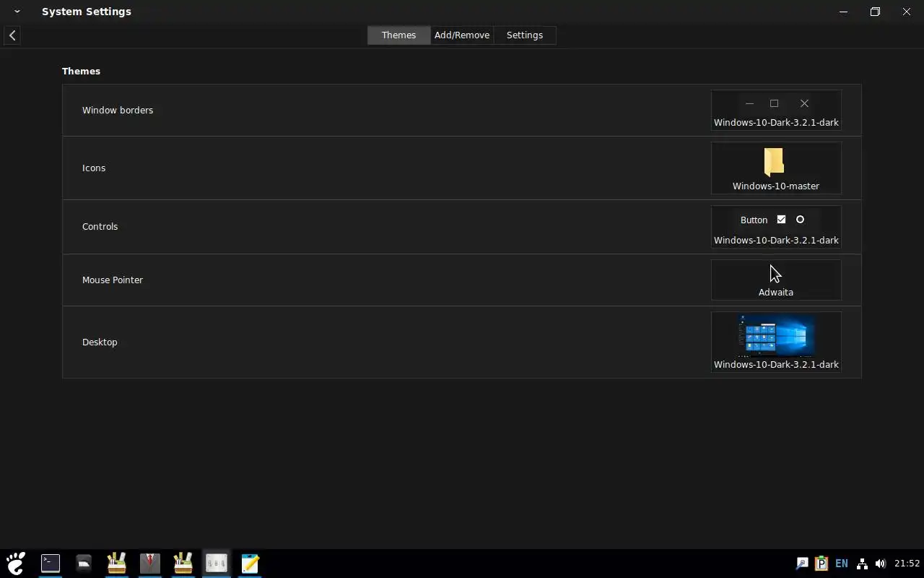Screen dimensions: 924x578
Task: Click the "Controls" row label
Action: 100,226
